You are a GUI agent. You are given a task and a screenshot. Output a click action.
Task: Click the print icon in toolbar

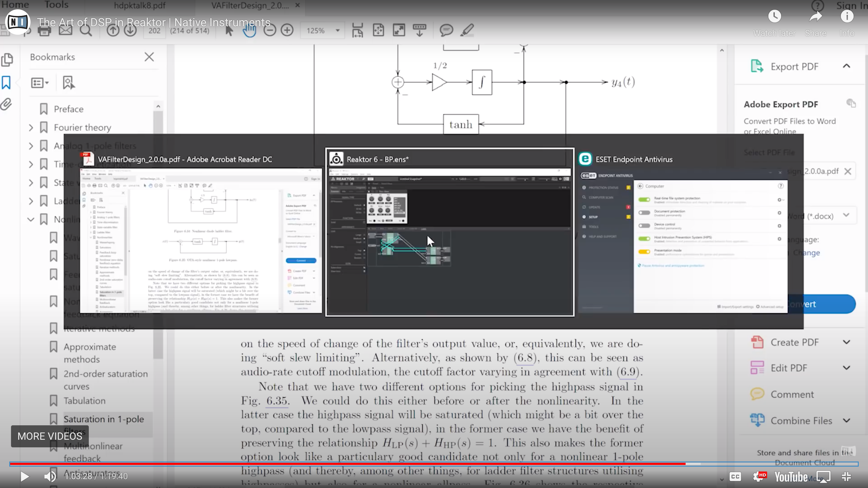44,31
